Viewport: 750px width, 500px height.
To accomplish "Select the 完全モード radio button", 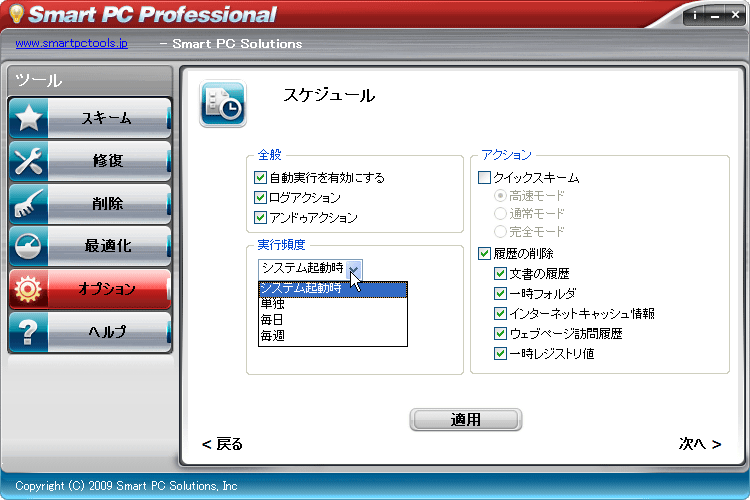I will tap(500, 232).
